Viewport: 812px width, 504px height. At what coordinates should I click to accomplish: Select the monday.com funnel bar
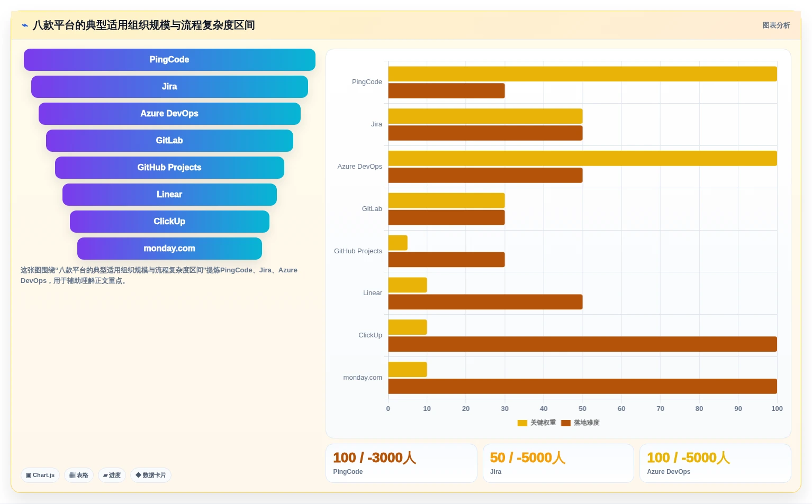(x=169, y=249)
